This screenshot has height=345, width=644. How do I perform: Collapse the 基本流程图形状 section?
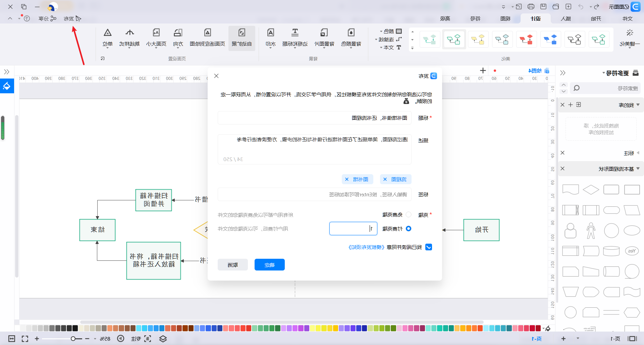coord(638,168)
